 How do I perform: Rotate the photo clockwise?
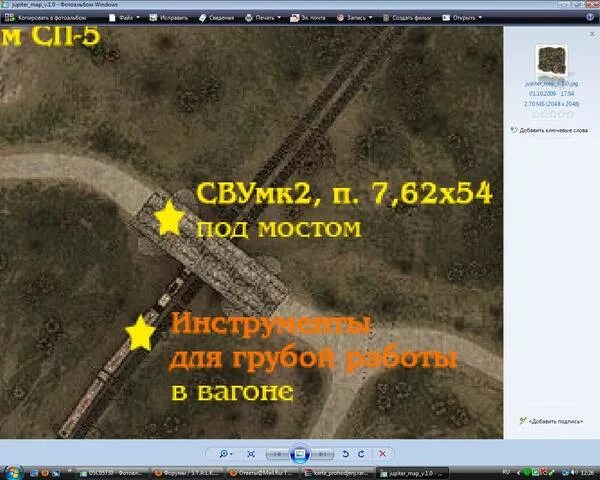(x=361, y=454)
